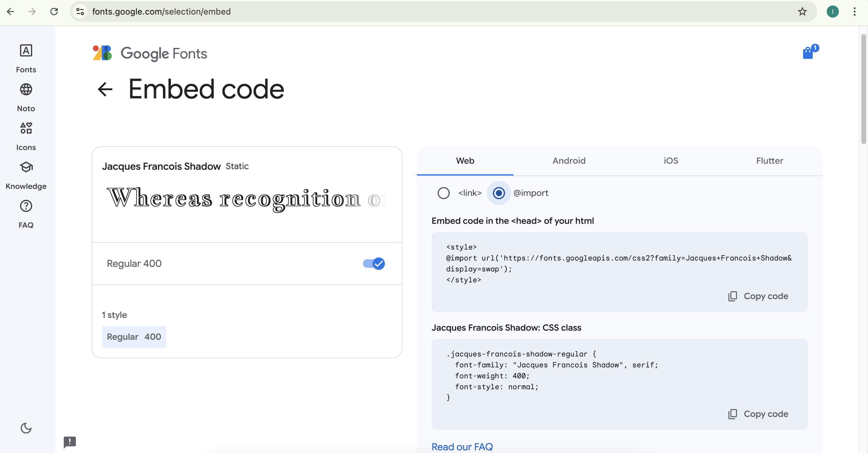
Task: Reload the page
Action: (x=54, y=12)
